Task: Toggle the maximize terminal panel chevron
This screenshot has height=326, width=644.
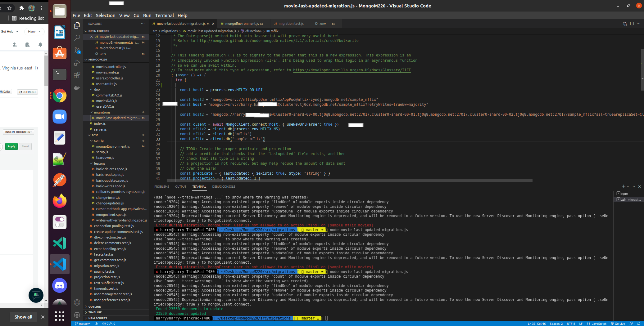Action: click(x=634, y=186)
